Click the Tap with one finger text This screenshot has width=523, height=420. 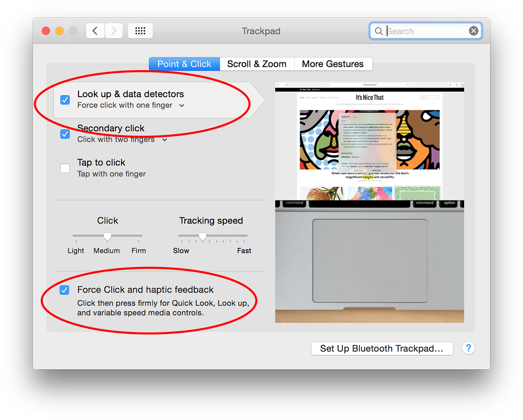(x=112, y=174)
